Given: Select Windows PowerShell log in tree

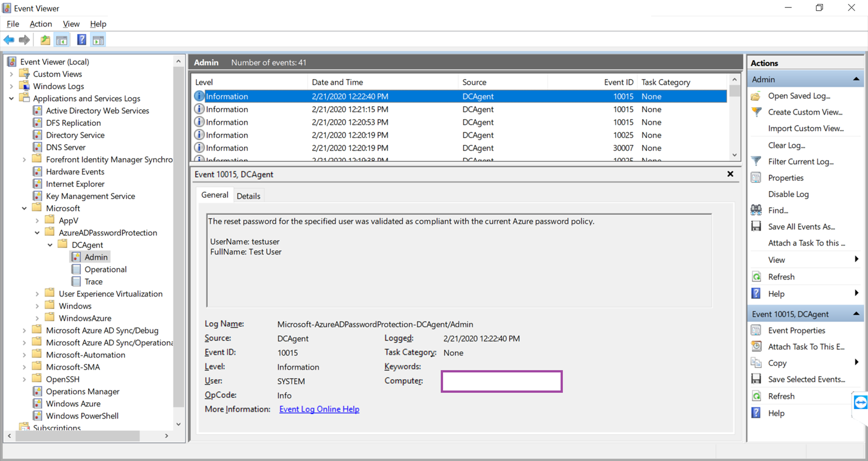Looking at the screenshot, I should coord(82,416).
